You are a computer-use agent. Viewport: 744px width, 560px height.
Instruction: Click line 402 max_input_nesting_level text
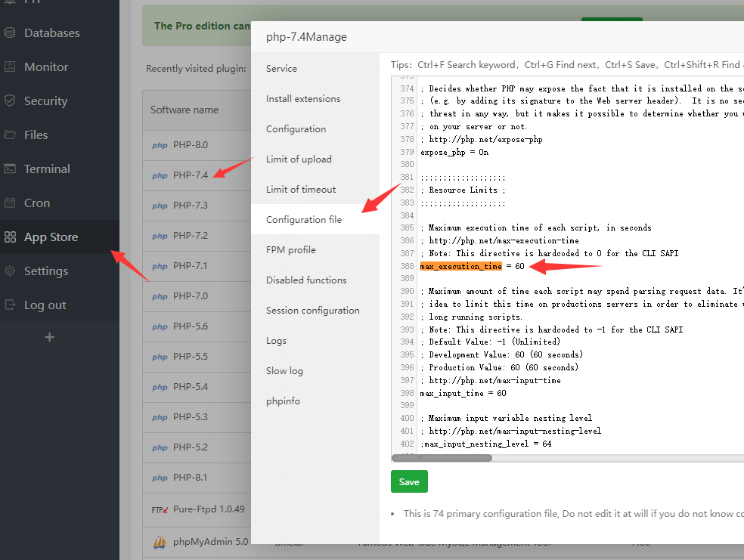coord(486,444)
